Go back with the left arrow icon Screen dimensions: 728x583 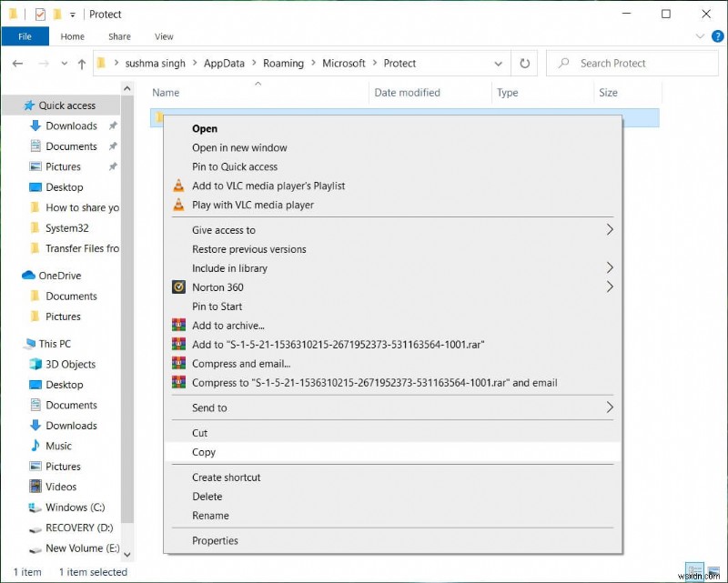pyautogui.click(x=17, y=64)
